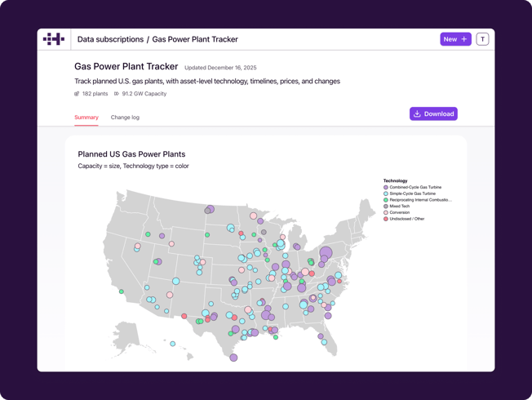532x400 pixels.
Task: Switch to the Change log tab
Action: [125, 118]
